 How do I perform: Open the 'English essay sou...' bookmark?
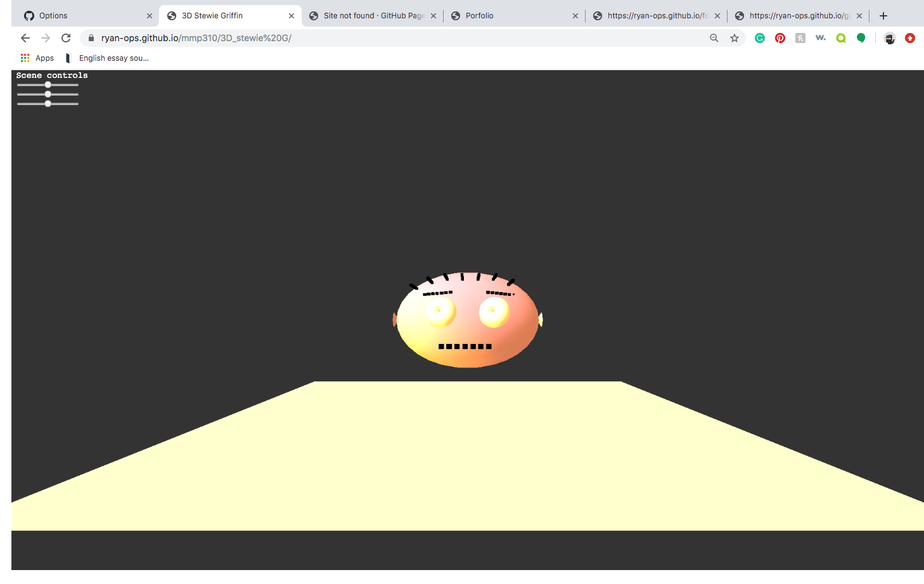pos(108,58)
